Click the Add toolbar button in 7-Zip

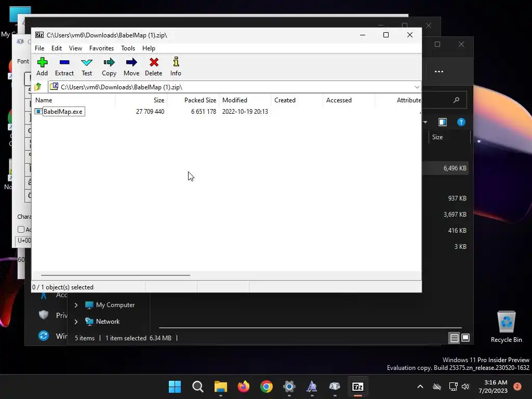[42, 66]
